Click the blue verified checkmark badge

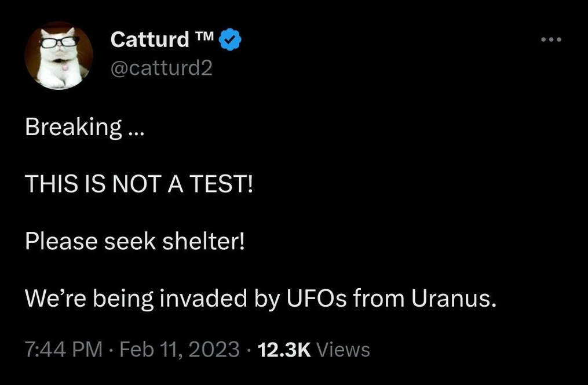tap(230, 39)
